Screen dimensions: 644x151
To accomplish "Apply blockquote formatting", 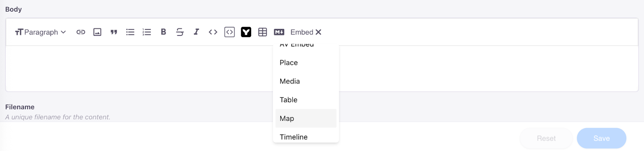I will 114,32.
